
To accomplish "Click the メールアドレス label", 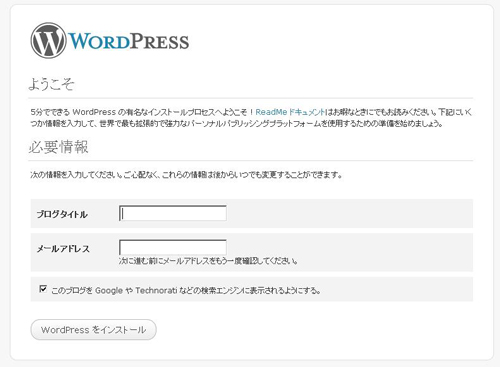I will (63, 249).
